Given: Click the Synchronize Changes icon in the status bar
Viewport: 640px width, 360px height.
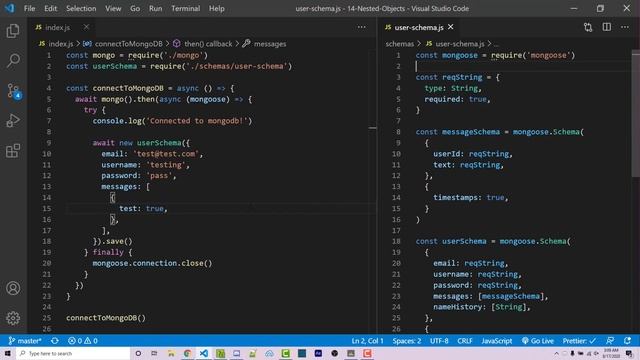Looking at the screenshot, I should [55, 340].
